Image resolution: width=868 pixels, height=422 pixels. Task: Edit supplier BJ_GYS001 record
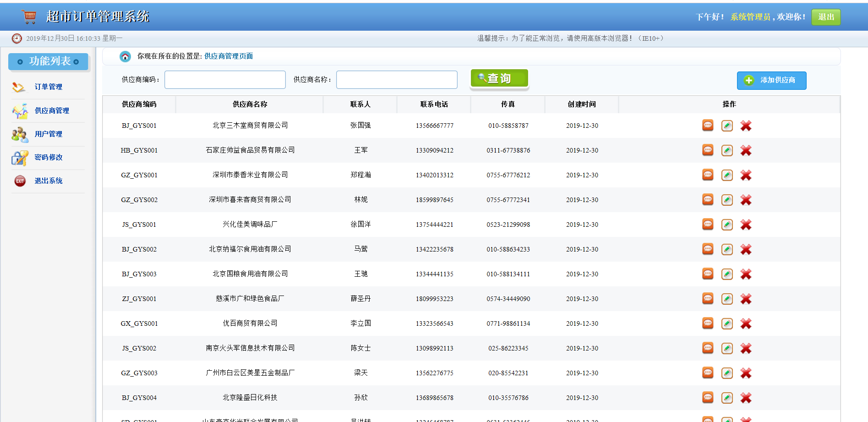click(x=727, y=126)
